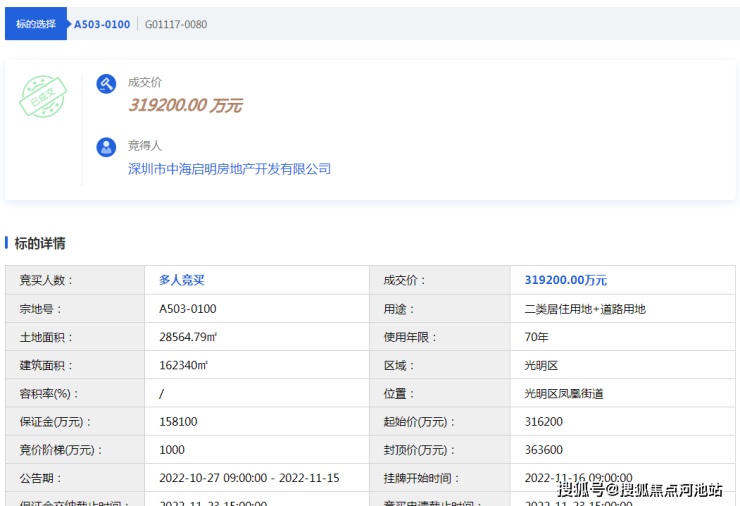This screenshot has height=506, width=740.
Task: Select the A503-0100 tab
Action: 102,24
